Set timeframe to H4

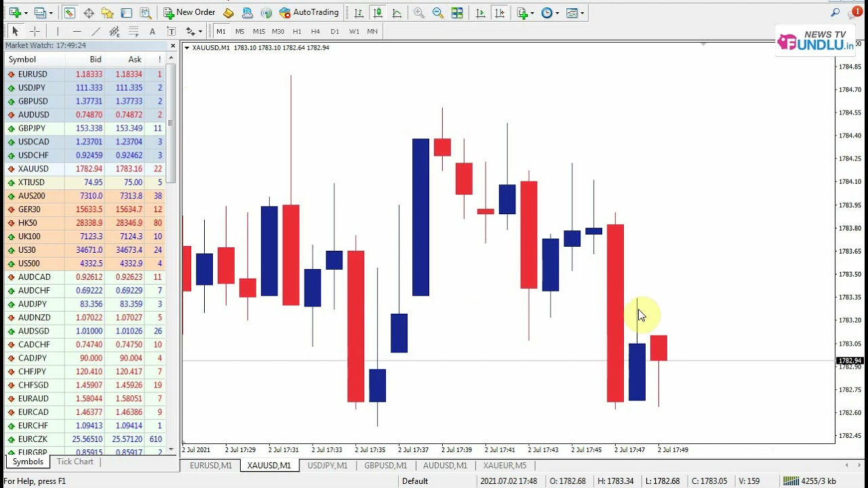[x=315, y=31]
